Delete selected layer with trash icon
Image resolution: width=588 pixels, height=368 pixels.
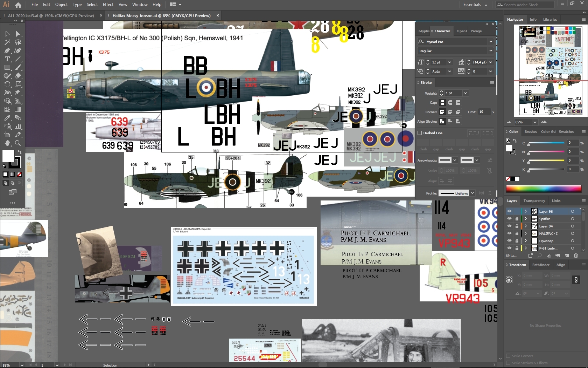(576, 256)
